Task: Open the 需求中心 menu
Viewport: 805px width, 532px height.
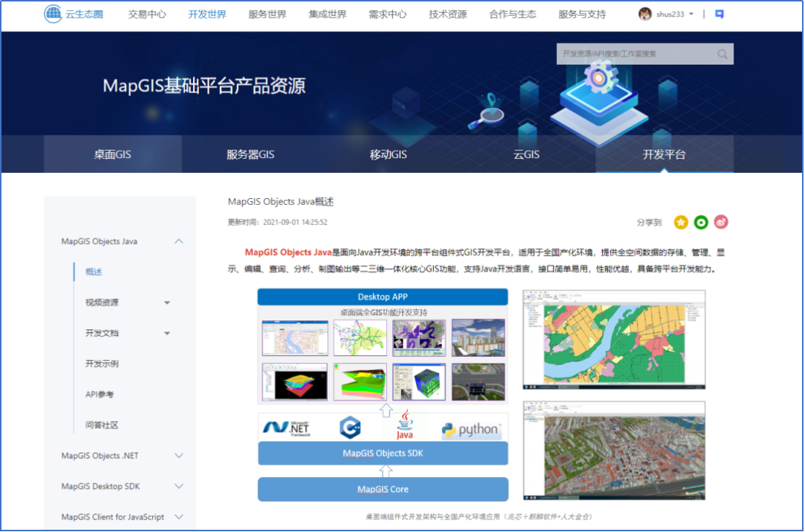Action: click(387, 14)
